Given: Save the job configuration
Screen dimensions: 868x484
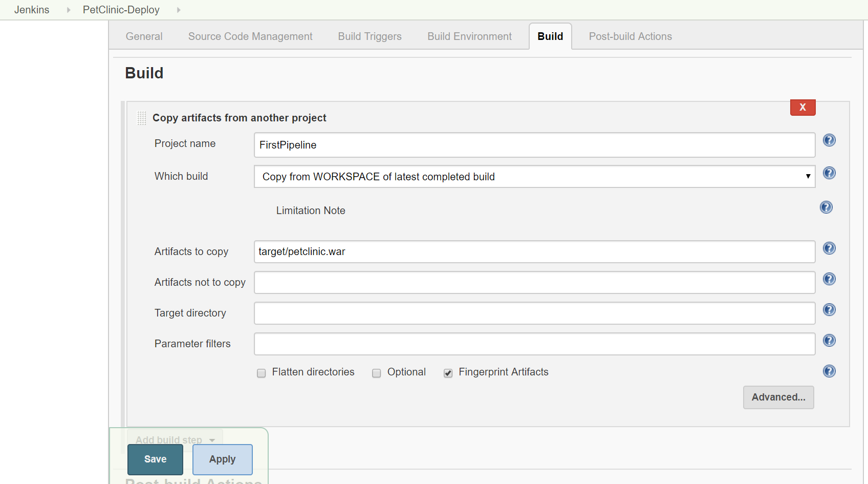Looking at the screenshot, I should pyautogui.click(x=155, y=459).
